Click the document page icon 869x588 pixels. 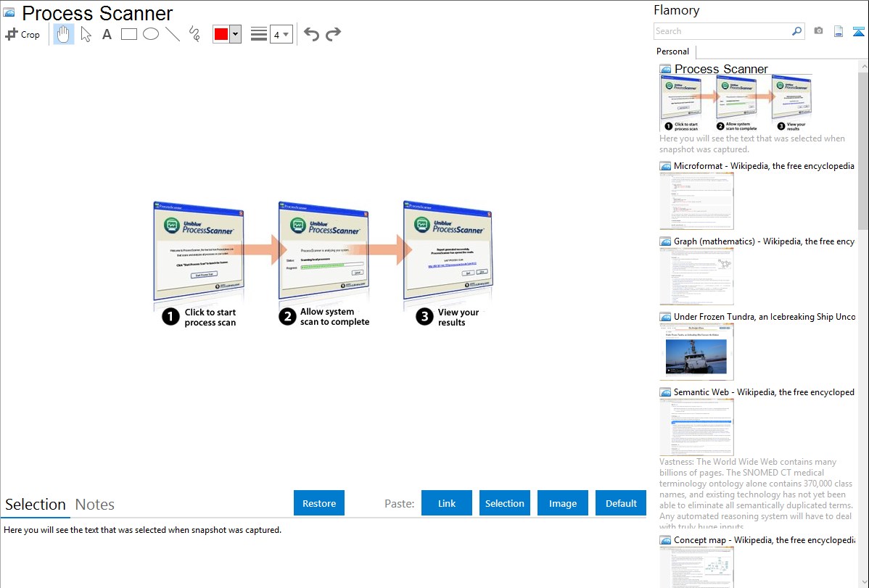[x=839, y=31]
